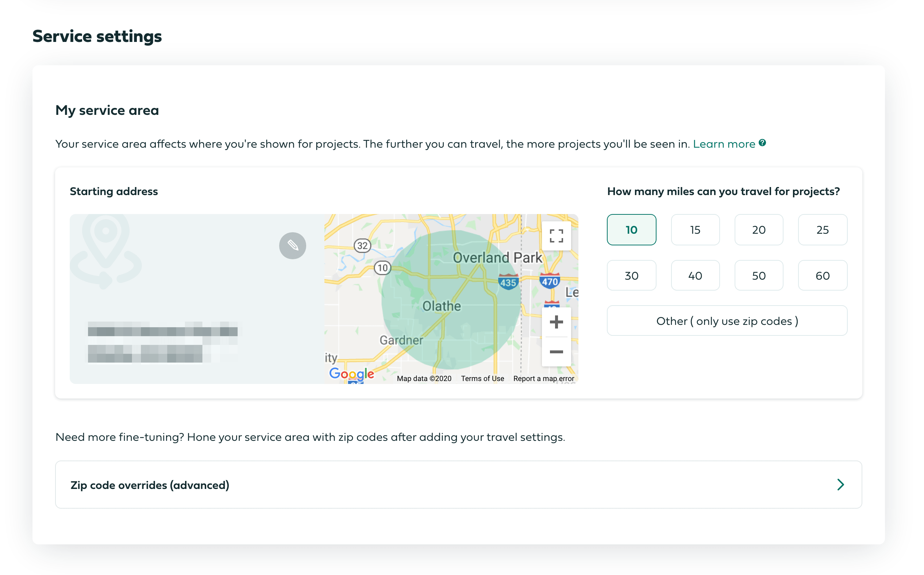The image size is (924, 575).
Task: Click Report a map error
Action: 543,378
